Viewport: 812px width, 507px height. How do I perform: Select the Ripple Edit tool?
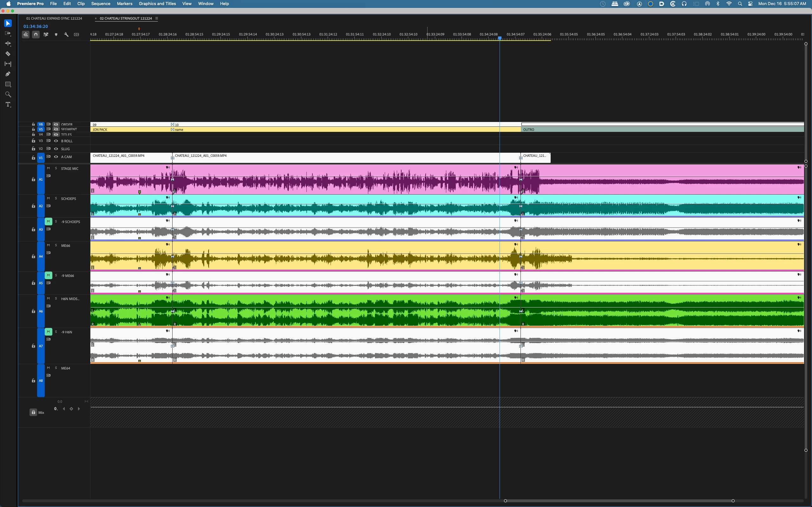point(8,44)
